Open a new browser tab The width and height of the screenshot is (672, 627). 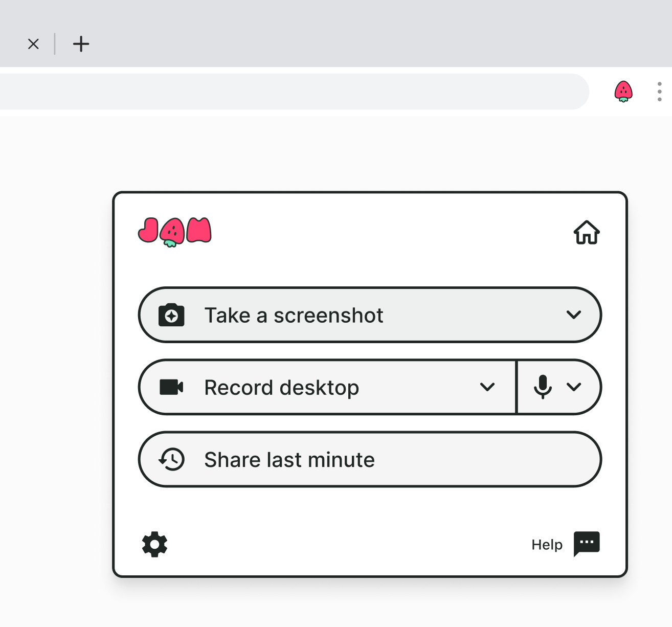[x=81, y=44]
